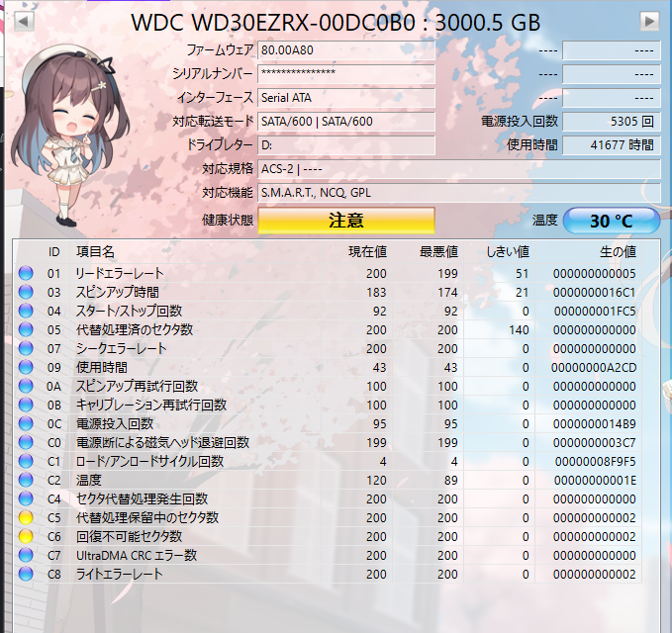672x633 pixels.
Task: Click status orb for 0B キャリブレーション再試行回数
Action: coord(26,406)
